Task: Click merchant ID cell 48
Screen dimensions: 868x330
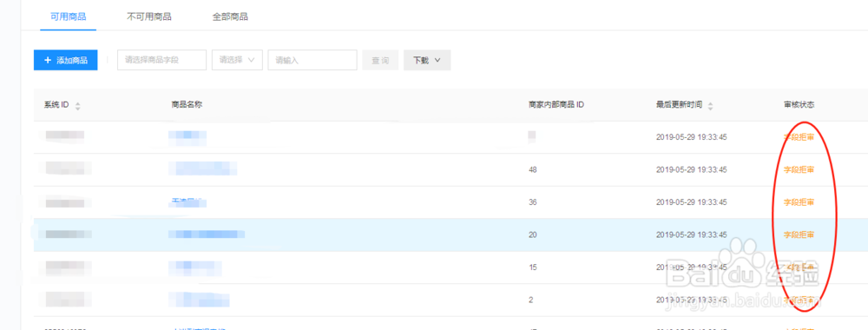Action: point(533,169)
